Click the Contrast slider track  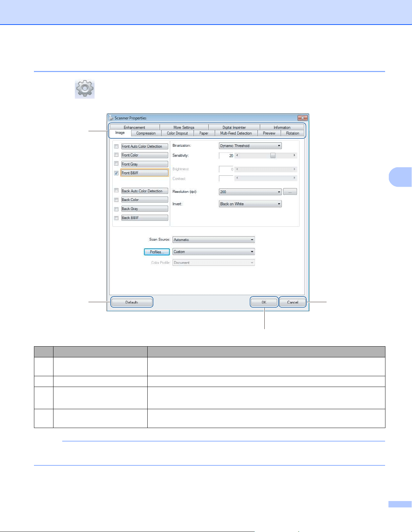[266, 178]
